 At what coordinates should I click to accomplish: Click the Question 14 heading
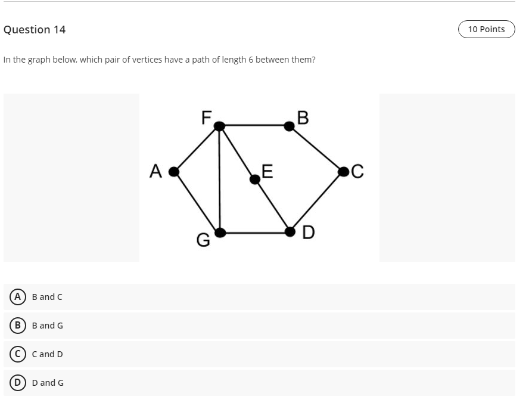(35, 29)
